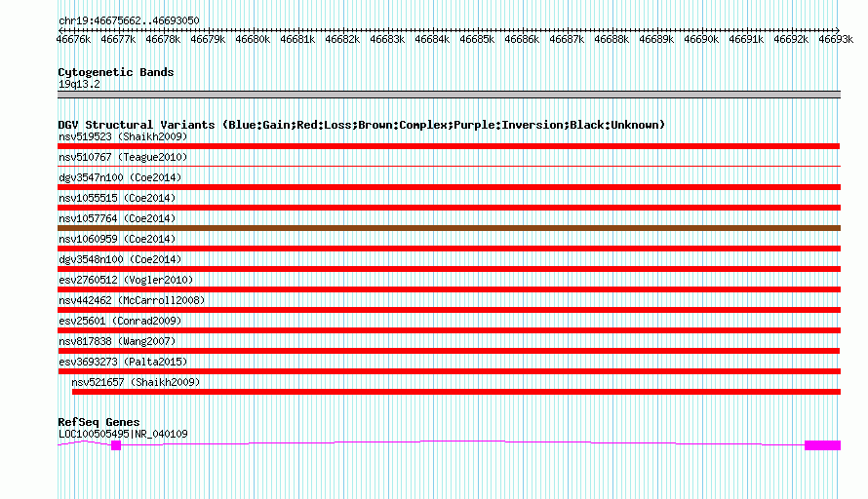Image resolution: width=868 pixels, height=499 pixels.
Task: Click the red bar under esv25601
Action: click(x=449, y=330)
